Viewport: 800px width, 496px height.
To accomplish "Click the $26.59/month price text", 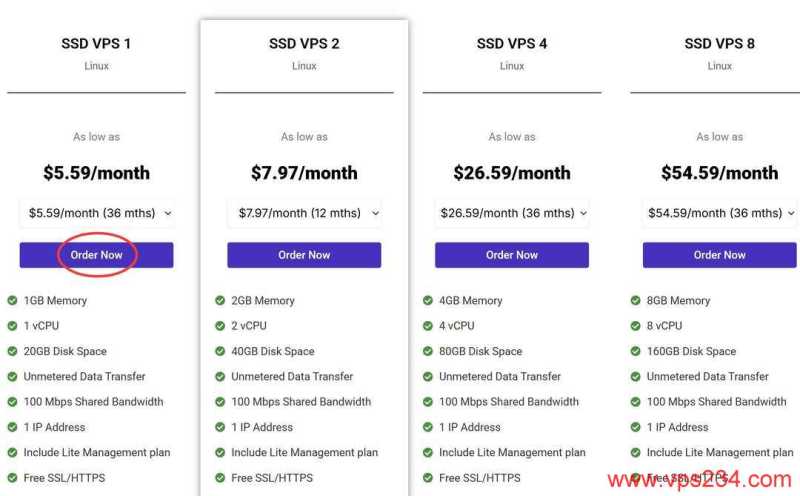I will [x=512, y=173].
